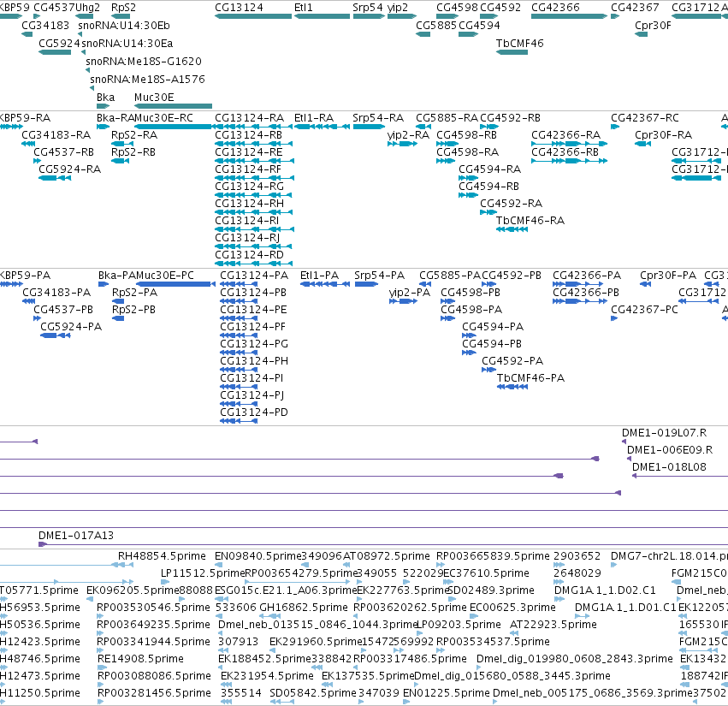Click protein yip2-PA
The image size is (728, 706).
click(403, 301)
